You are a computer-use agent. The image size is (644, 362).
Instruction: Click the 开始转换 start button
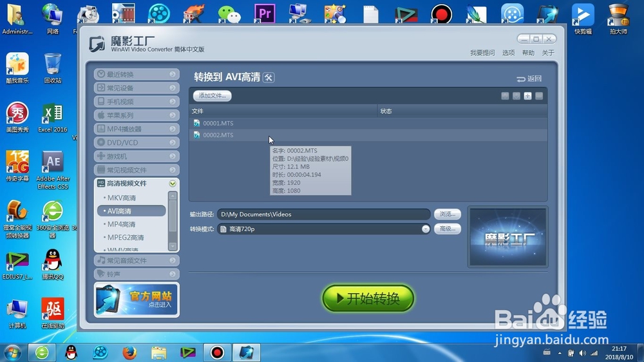368,298
